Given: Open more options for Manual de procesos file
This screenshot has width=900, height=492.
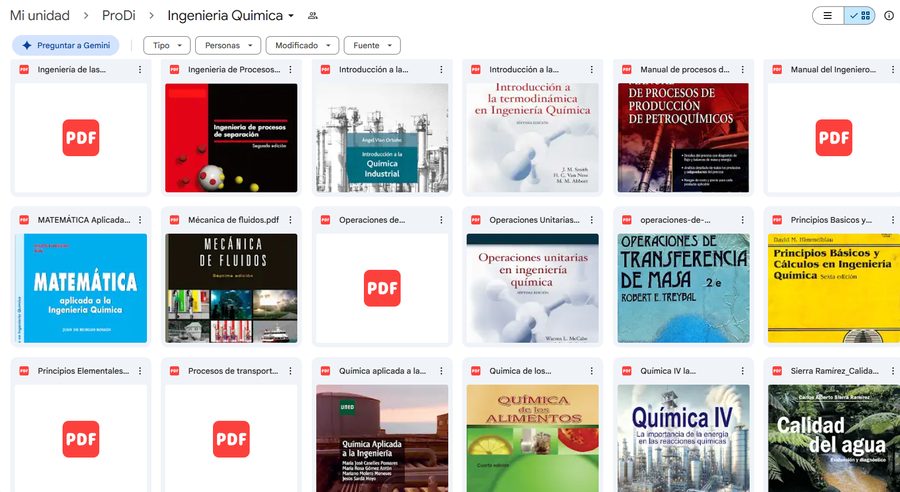Looking at the screenshot, I should tap(742, 69).
